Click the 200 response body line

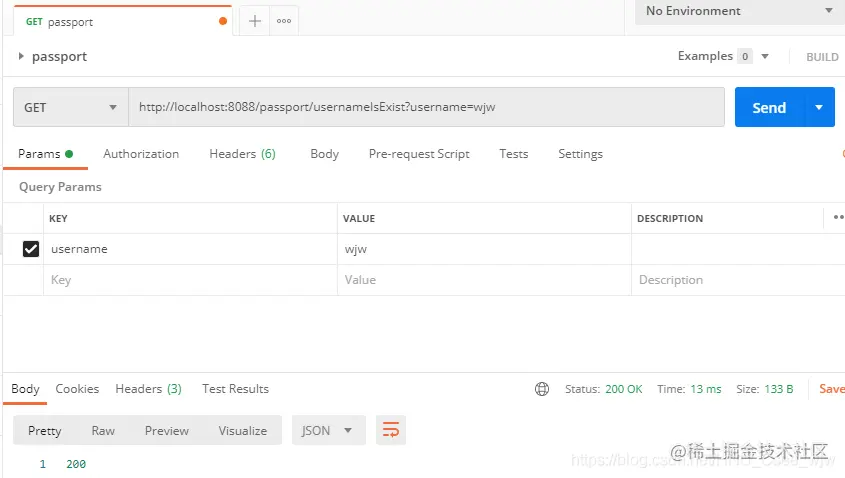tap(76, 464)
